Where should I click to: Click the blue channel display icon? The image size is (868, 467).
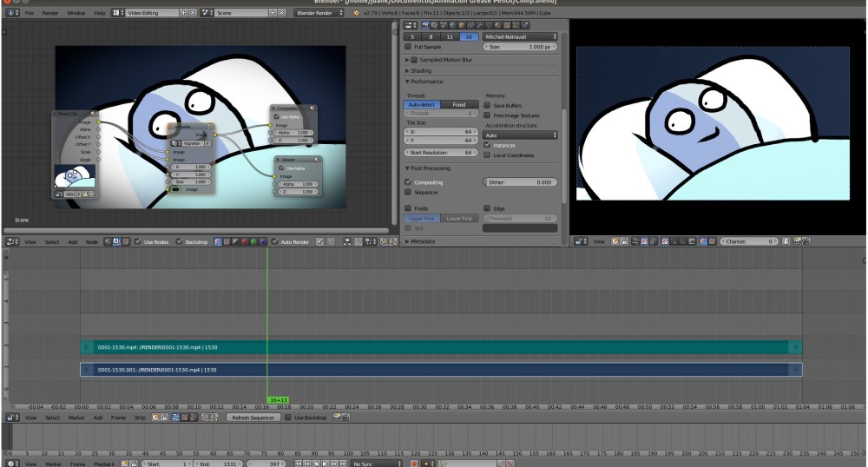[x=262, y=241]
